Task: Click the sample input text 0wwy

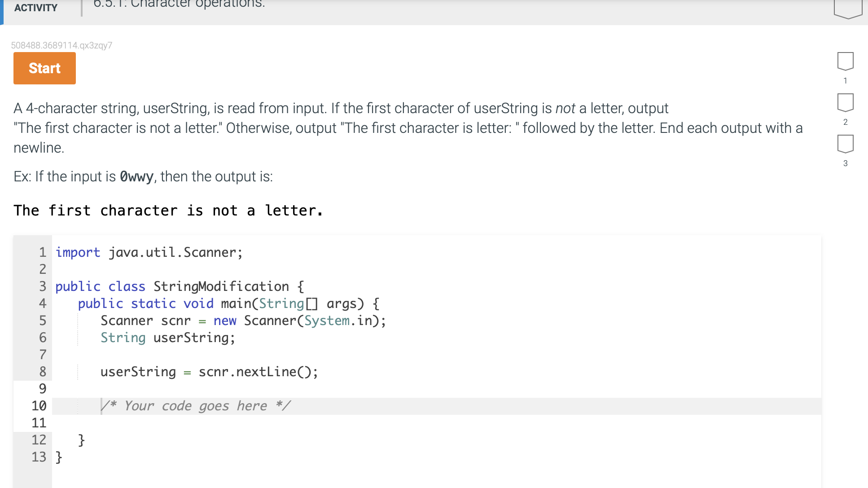Action: [x=136, y=176]
